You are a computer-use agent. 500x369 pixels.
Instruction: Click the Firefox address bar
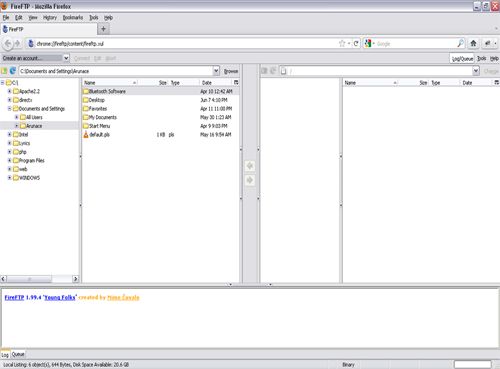[x=187, y=44]
